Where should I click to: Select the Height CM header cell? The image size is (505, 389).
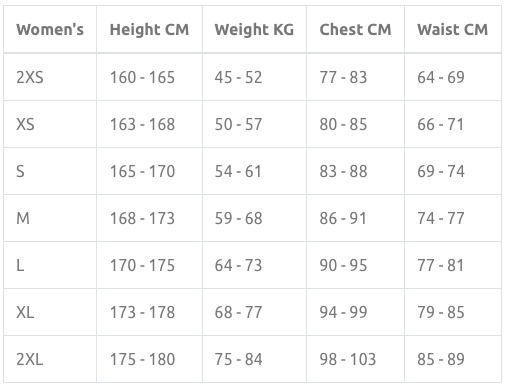pyautogui.click(x=149, y=29)
